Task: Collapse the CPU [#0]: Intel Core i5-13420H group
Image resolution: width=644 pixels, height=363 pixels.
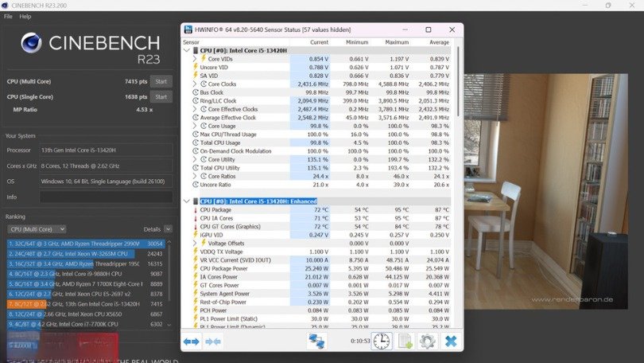Action: pyautogui.click(x=187, y=51)
